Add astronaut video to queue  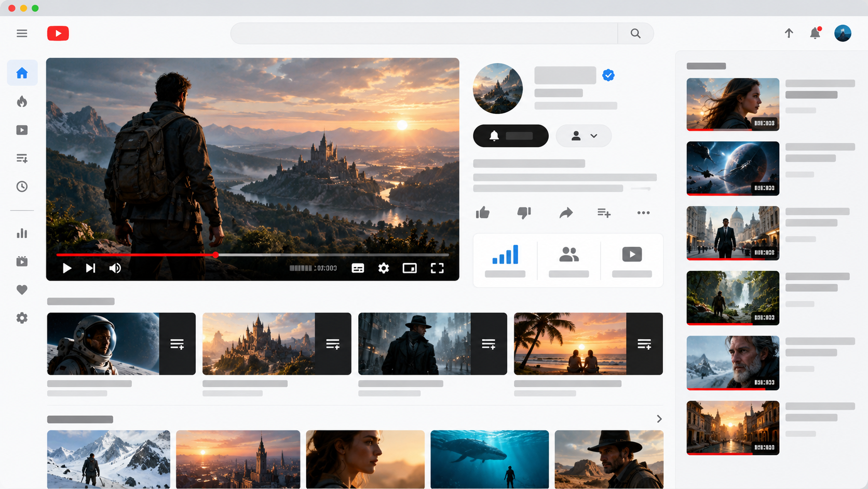click(177, 344)
